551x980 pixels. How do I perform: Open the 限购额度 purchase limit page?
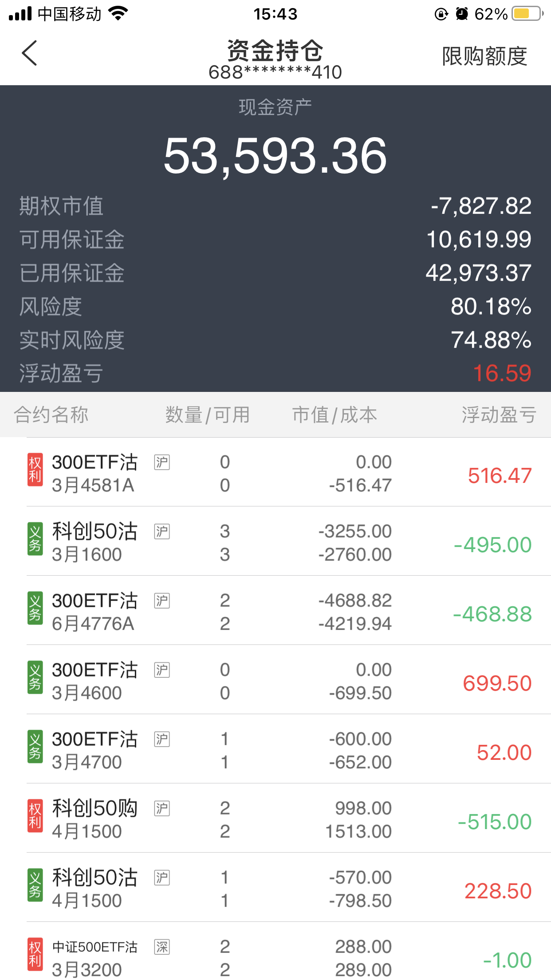coord(484,56)
